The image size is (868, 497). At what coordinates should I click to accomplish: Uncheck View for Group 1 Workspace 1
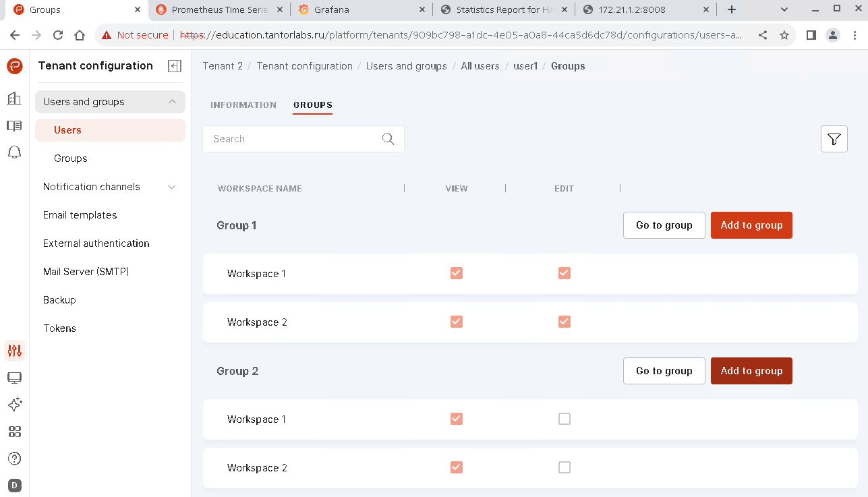(457, 273)
